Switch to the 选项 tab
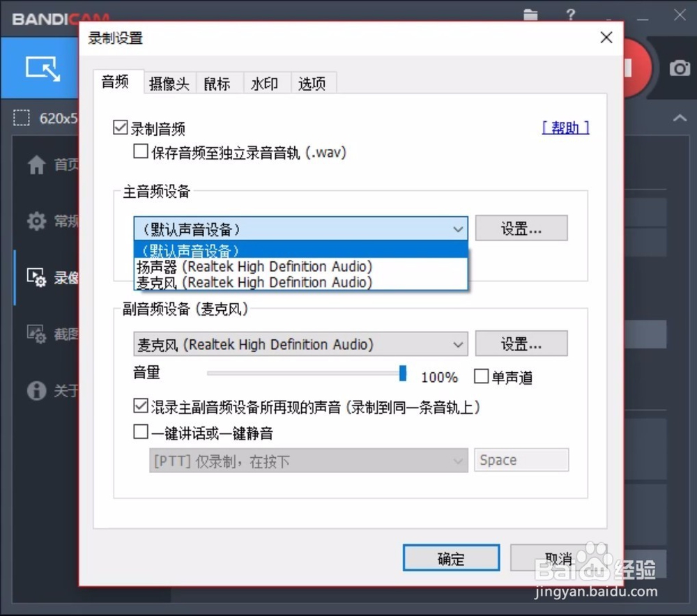The height and width of the screenshot is (616, 697). coord(312,84)
